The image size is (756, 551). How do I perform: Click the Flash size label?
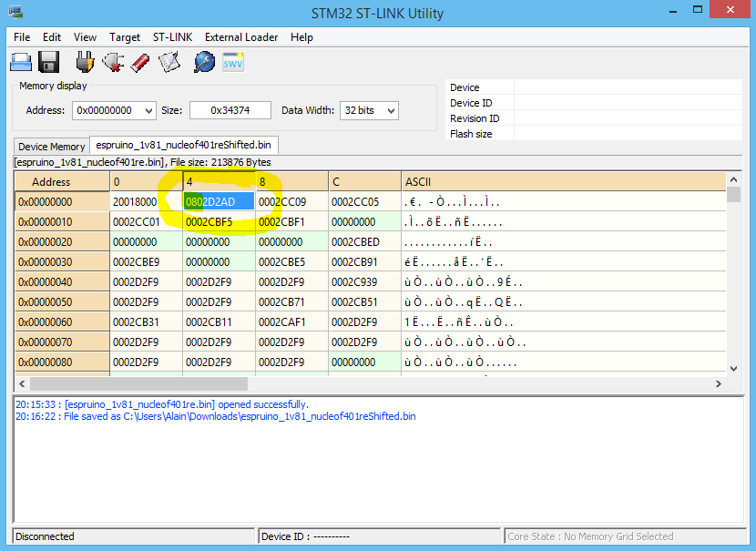point(471,134)
